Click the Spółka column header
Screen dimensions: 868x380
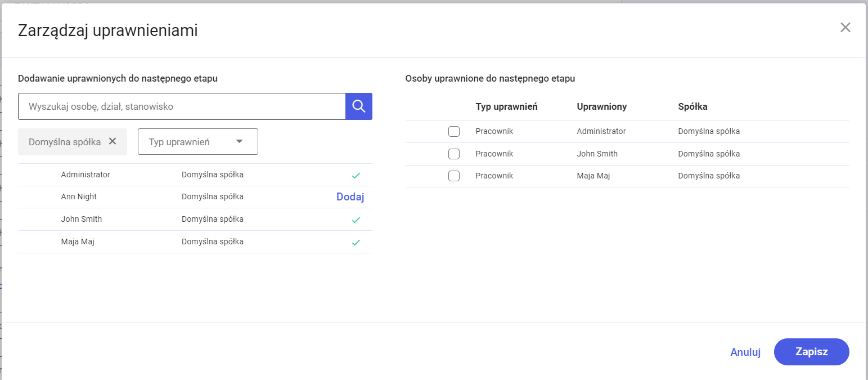(692, 106)
